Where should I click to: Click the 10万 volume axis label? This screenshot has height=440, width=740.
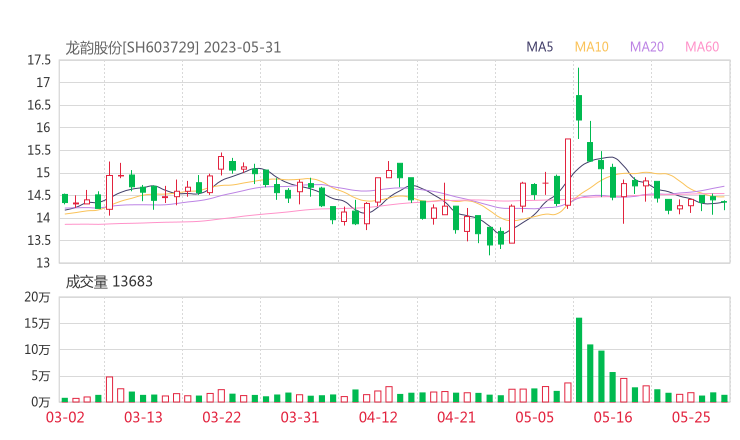click(x=37, y=350)
